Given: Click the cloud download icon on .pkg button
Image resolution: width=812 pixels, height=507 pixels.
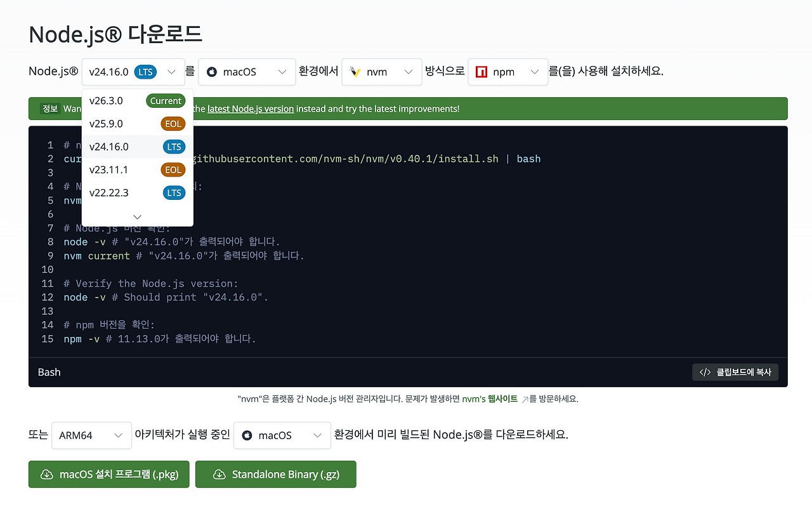Looking at the screenshot, I should click(x=46, y=475).
